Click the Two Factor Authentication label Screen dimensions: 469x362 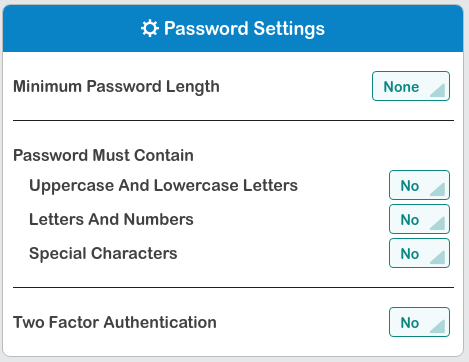115,322
